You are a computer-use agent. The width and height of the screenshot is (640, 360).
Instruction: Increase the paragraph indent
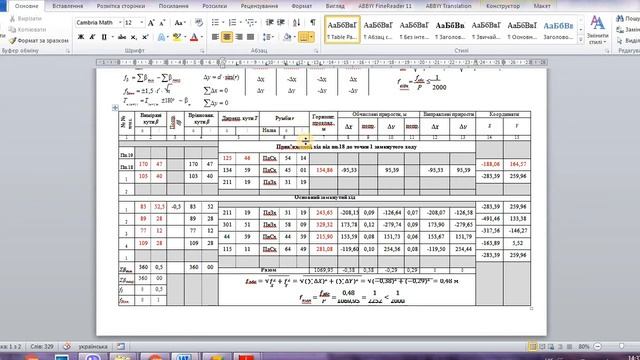(281, 23)
